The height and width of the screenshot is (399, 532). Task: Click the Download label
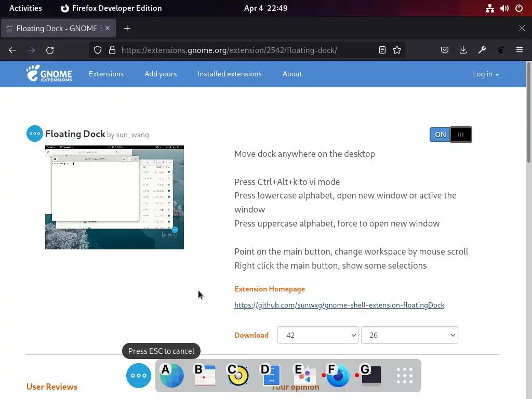tap(251, 335)
